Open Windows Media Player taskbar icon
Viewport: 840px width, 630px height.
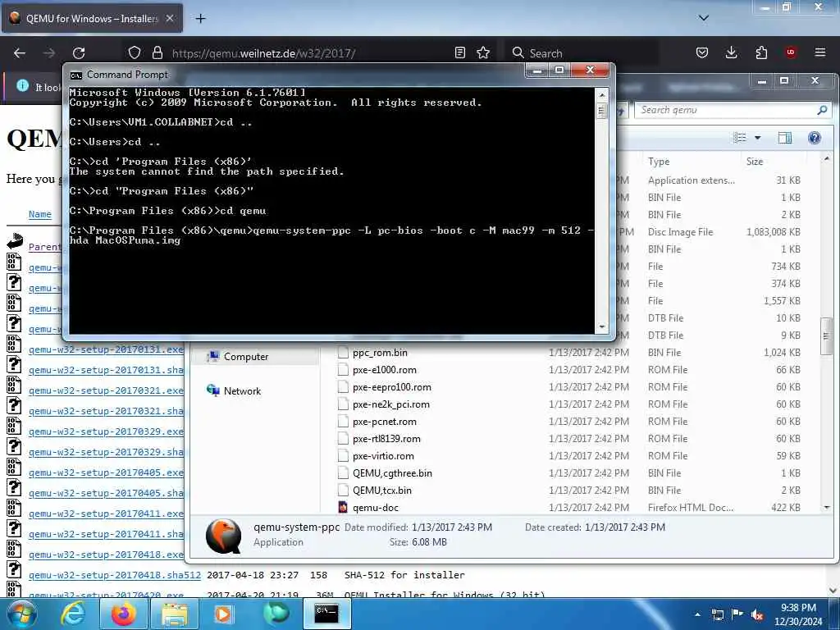[x=223, y=614]
